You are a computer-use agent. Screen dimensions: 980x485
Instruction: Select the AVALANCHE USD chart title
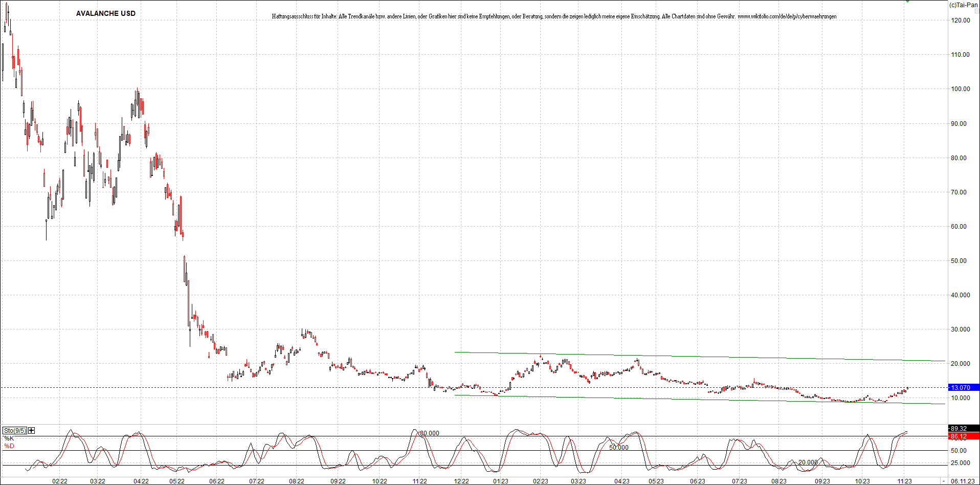pos(105,13)
